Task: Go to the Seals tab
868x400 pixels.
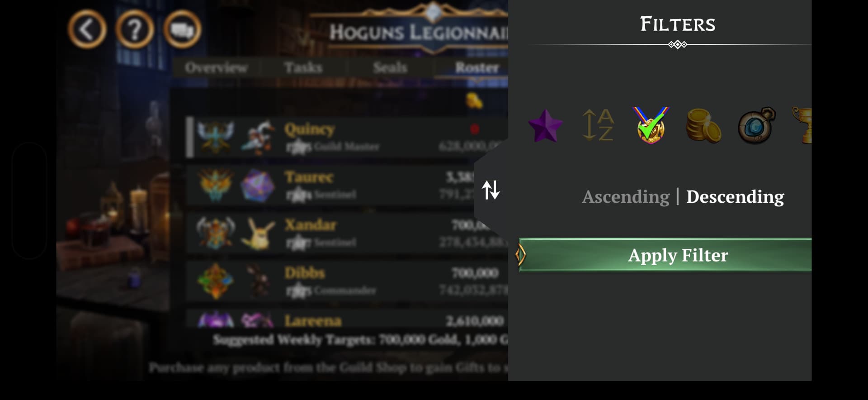Action: tap(390, 68)
